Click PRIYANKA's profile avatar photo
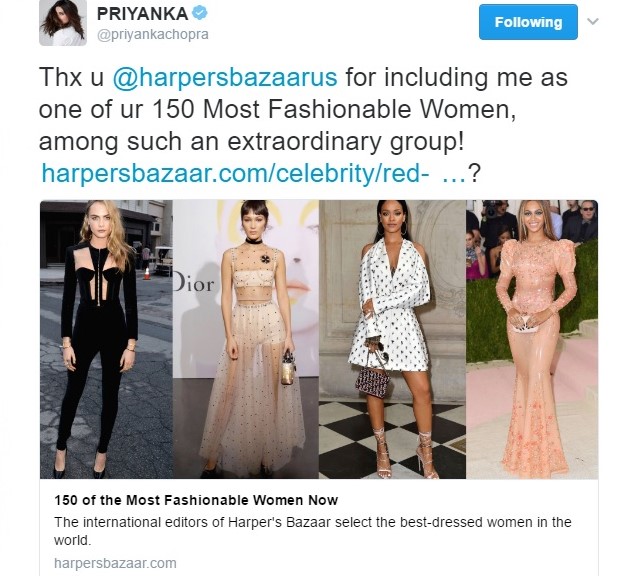The height and width of the screenshot is (576, 631). (63, 23)
